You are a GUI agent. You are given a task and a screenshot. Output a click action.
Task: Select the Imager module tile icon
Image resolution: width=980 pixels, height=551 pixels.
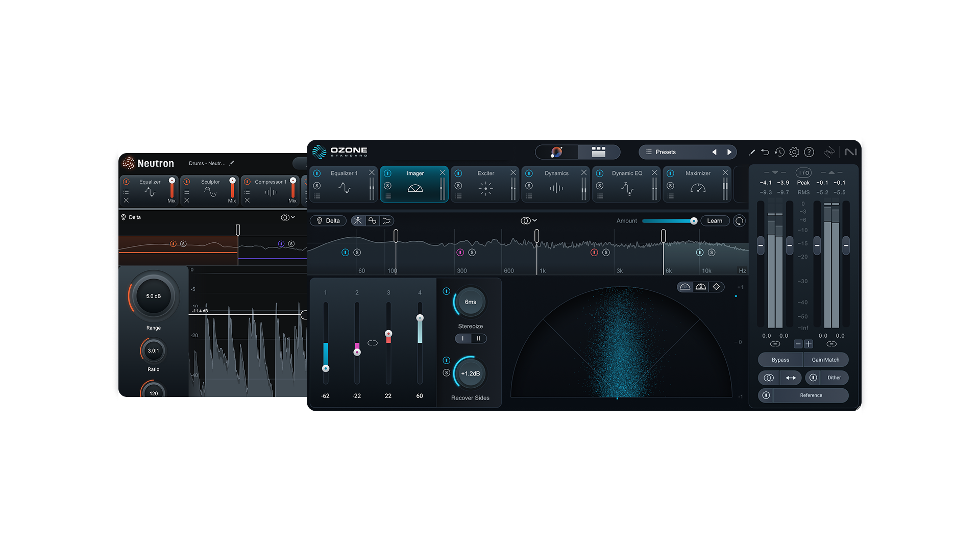(x=415, y=188)
